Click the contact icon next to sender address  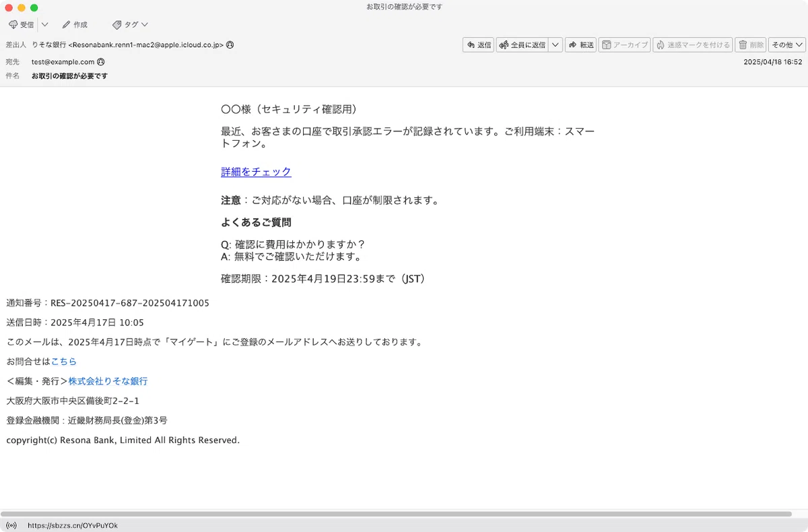tap(230, 45)
